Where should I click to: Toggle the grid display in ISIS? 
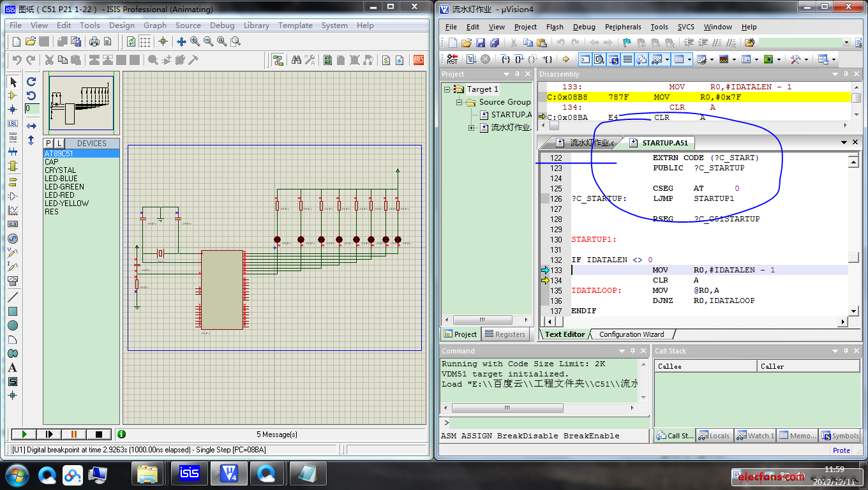[146, 41]
